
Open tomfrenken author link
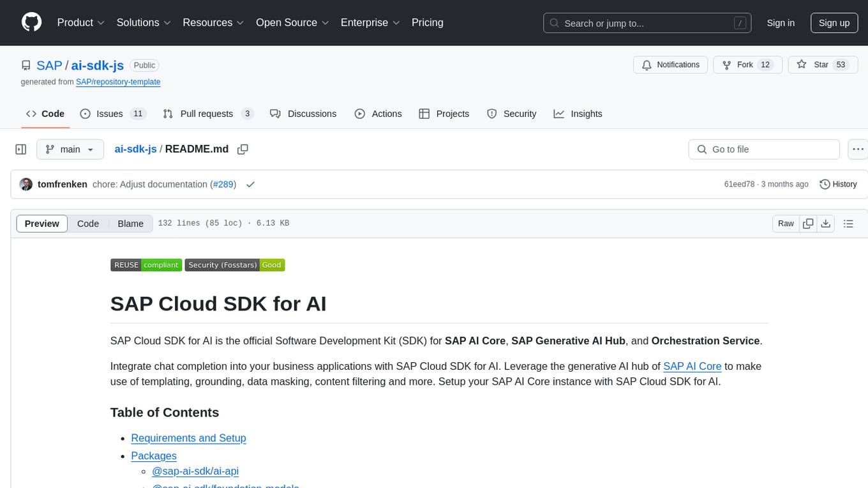click(63, 184)
